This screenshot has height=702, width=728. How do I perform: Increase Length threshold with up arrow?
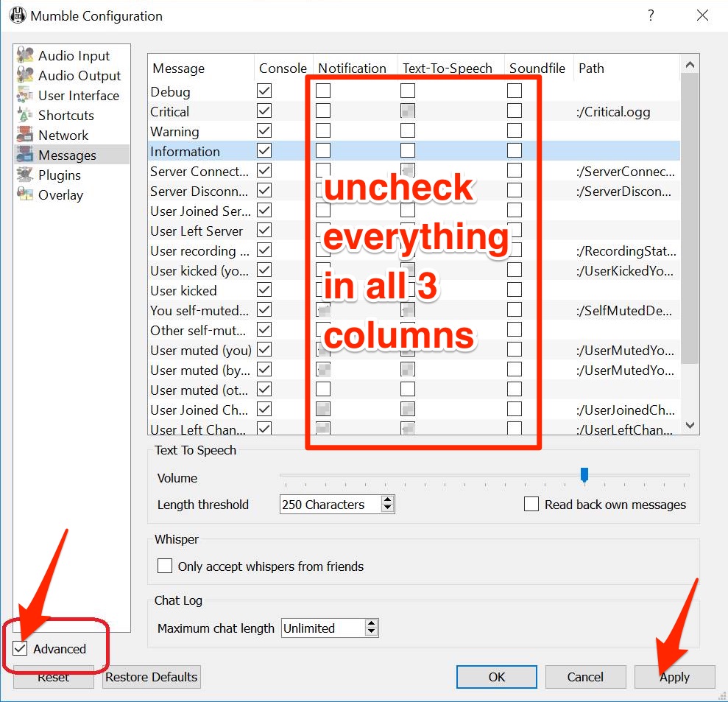click(388, 499)
